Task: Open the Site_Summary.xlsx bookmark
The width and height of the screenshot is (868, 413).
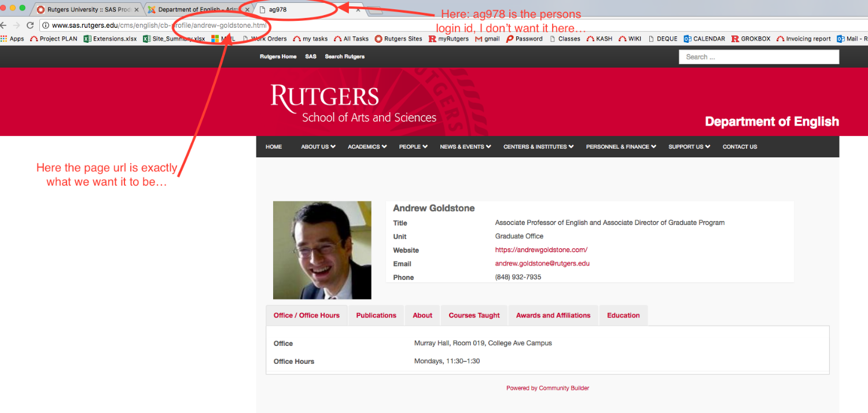Action: [174, 39]
